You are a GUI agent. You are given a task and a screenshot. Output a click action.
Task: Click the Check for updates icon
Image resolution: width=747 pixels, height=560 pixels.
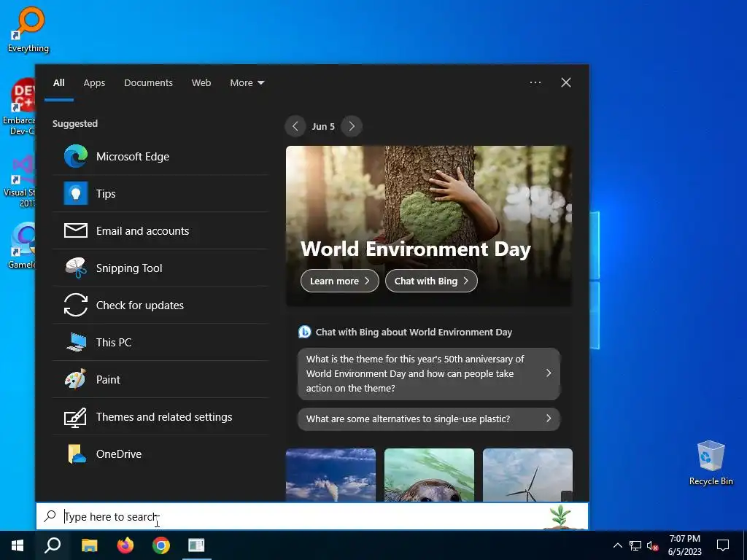pos(76,305)
